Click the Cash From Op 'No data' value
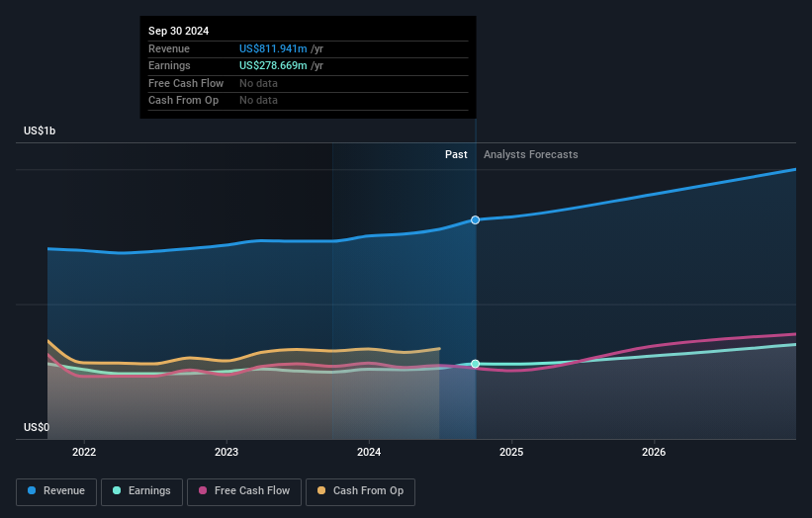The image size is (812, 518). (x=258, y=101)
